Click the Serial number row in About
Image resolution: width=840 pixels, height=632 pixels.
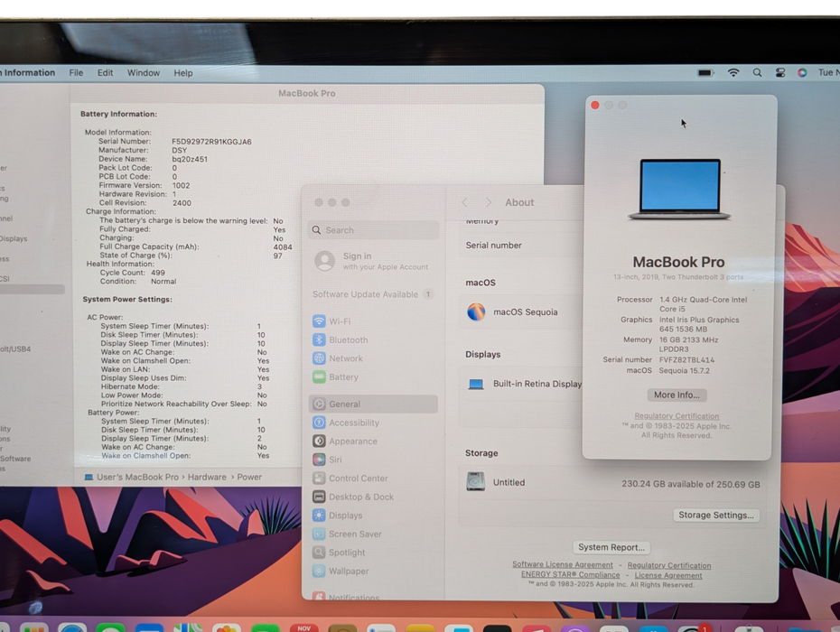(522, 246)
